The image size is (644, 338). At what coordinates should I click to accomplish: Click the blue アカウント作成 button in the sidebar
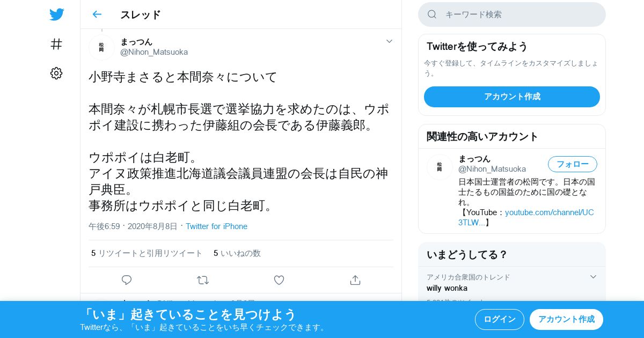(x=512, y=97)
